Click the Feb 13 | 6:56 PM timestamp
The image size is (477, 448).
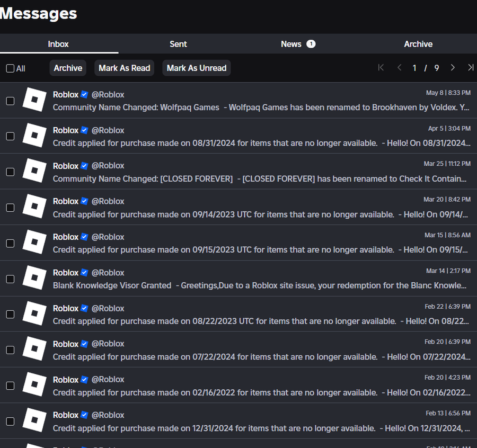coord(448,413)
